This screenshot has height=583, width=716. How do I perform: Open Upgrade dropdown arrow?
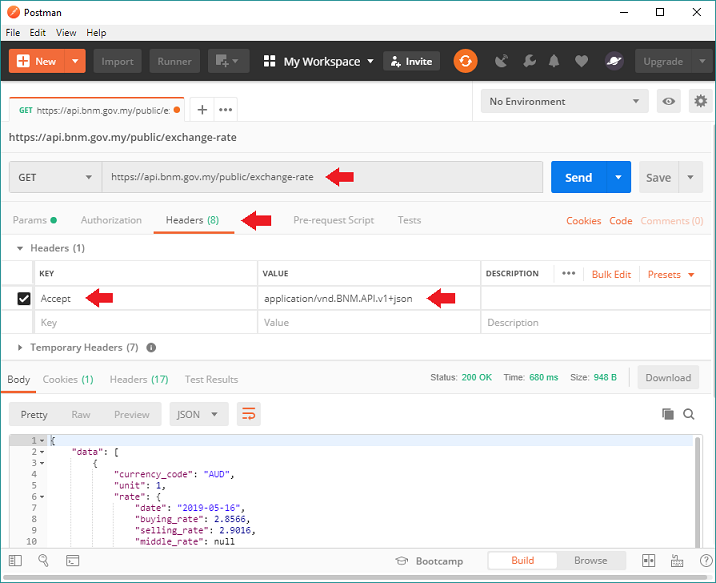pyautogui.click(x=703, y=61)
